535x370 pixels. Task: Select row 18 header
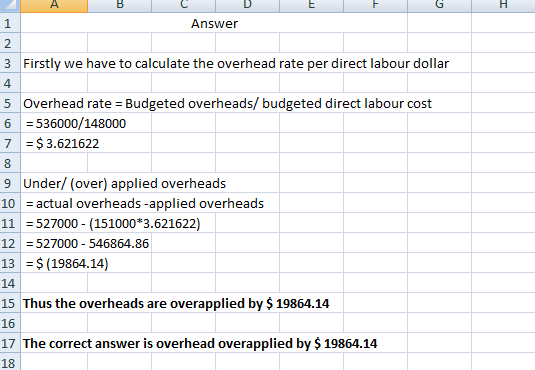[10, 362]
